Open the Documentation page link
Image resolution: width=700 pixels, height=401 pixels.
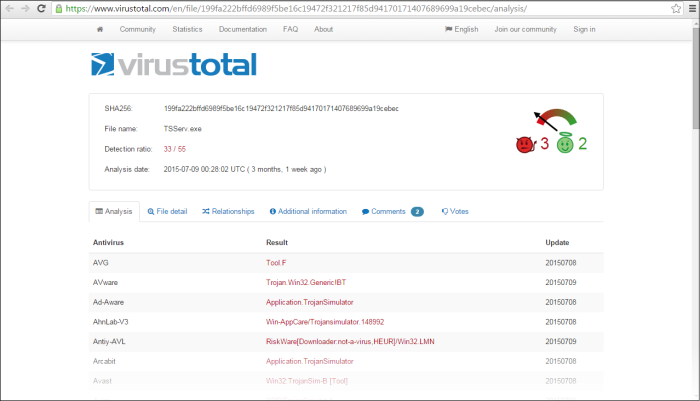coord(243,29)
